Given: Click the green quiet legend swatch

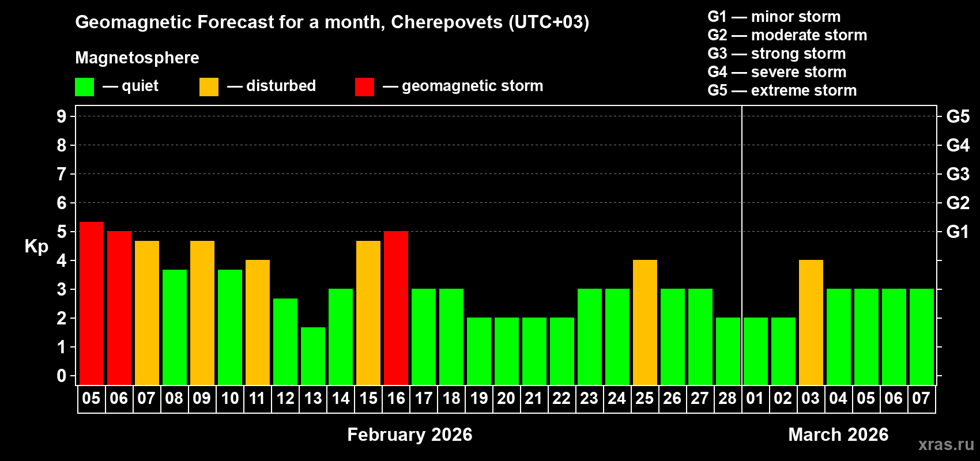Looking at the screenshot, I should coord(84,86).
